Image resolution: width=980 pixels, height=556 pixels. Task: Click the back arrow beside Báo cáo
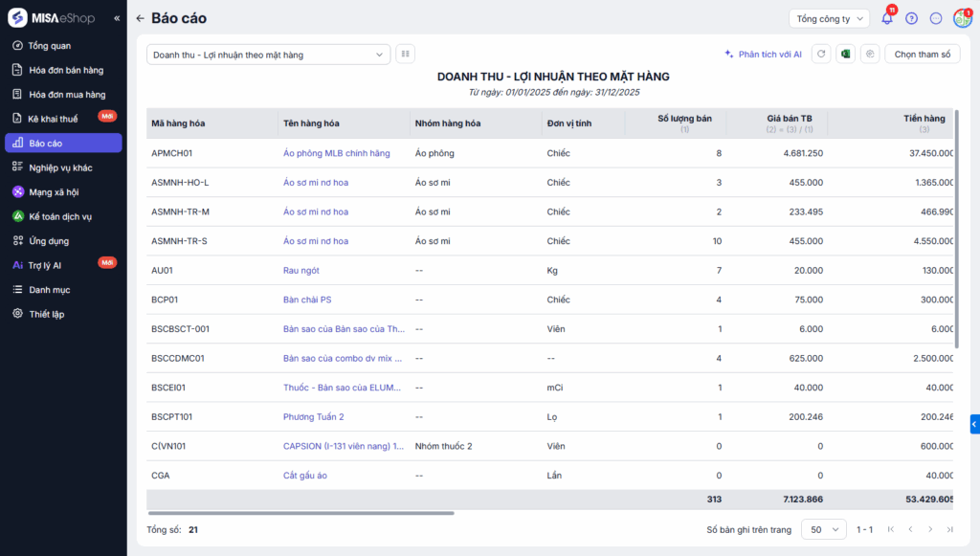141,18
